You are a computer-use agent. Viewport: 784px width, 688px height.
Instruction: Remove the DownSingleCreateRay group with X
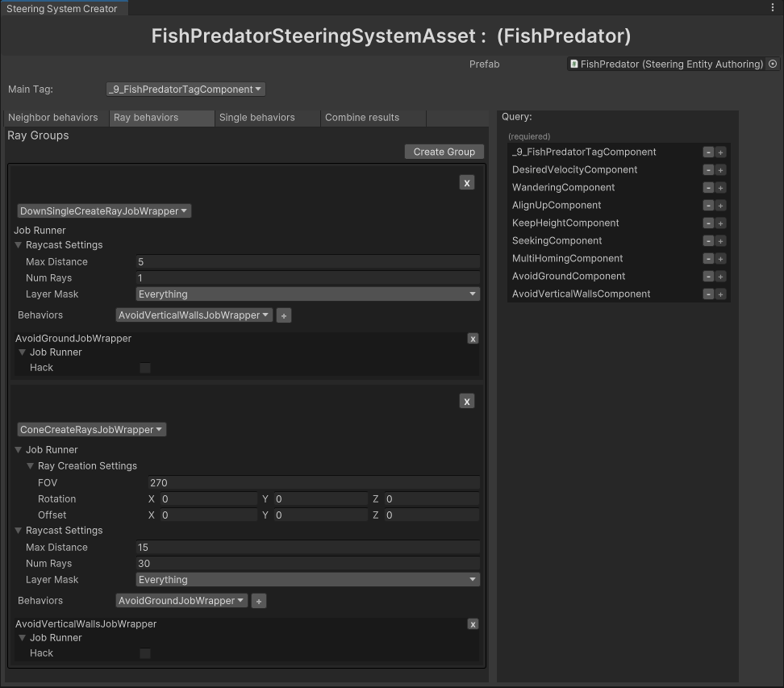[466, 183]
